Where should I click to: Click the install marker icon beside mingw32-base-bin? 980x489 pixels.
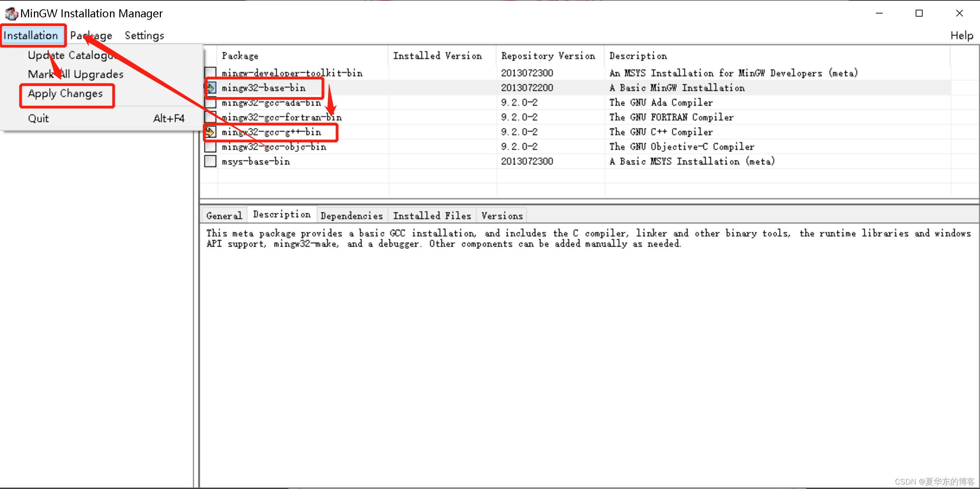(210, 88)
